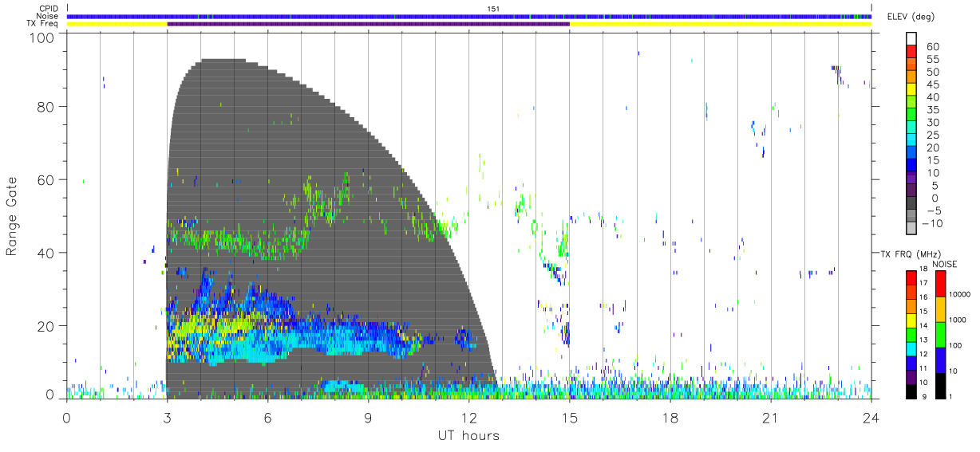980x452 pixels.
Task: Click the 45 tick label on the ELEV colorbar
Action: (x=933, y=85)
